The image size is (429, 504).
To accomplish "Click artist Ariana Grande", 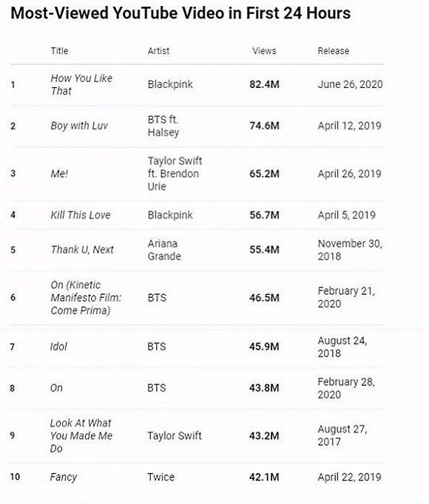I will (x=164, y=250).
